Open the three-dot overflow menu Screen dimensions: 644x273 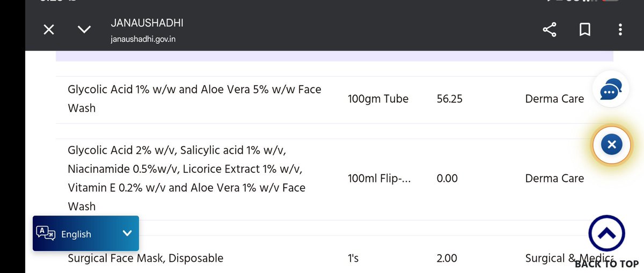(620, 30)
